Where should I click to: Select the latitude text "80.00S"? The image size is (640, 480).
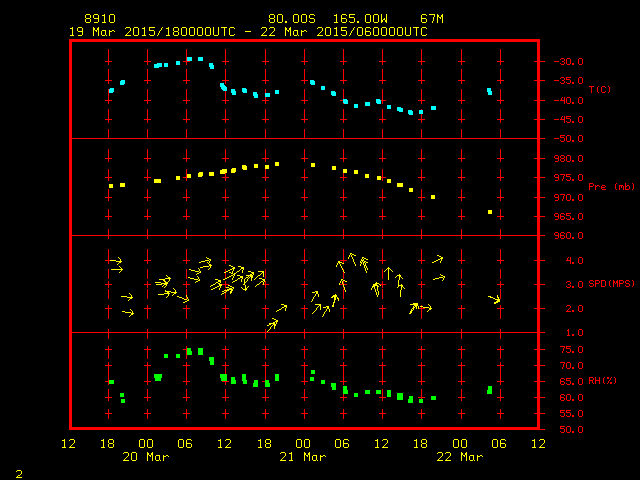click(x=292, y=19)
